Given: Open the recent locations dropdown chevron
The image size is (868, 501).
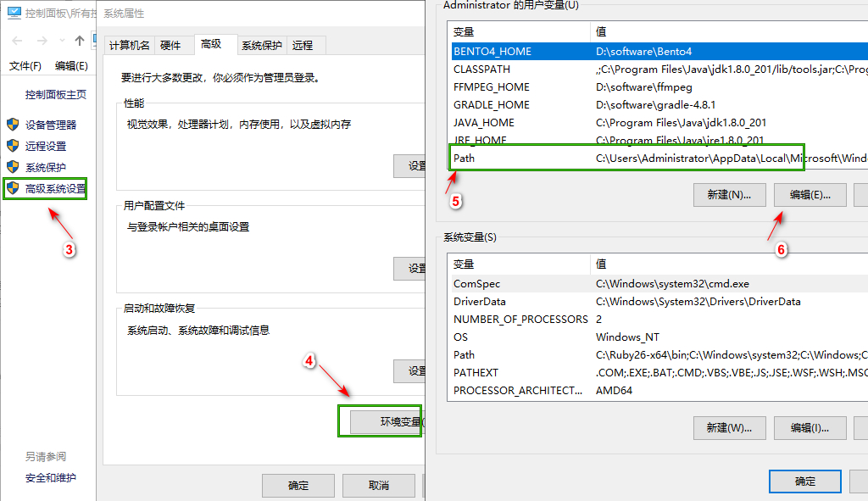Looking at the screenshot, I should point(62,41).
